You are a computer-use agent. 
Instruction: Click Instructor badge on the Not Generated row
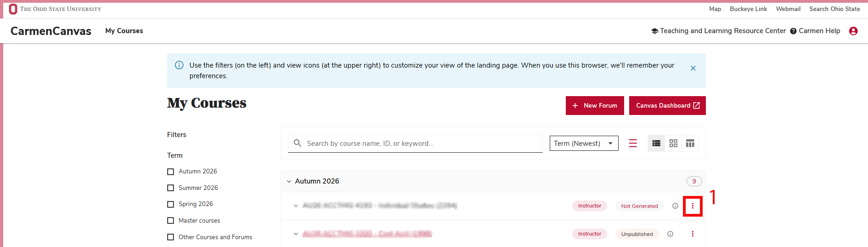click(x=590, y=206)
